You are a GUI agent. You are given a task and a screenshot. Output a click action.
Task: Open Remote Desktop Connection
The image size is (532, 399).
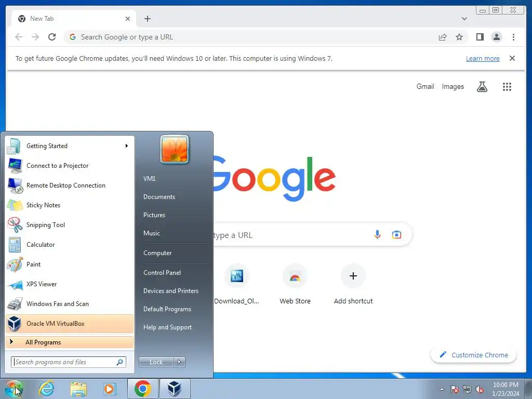(70, 185)
